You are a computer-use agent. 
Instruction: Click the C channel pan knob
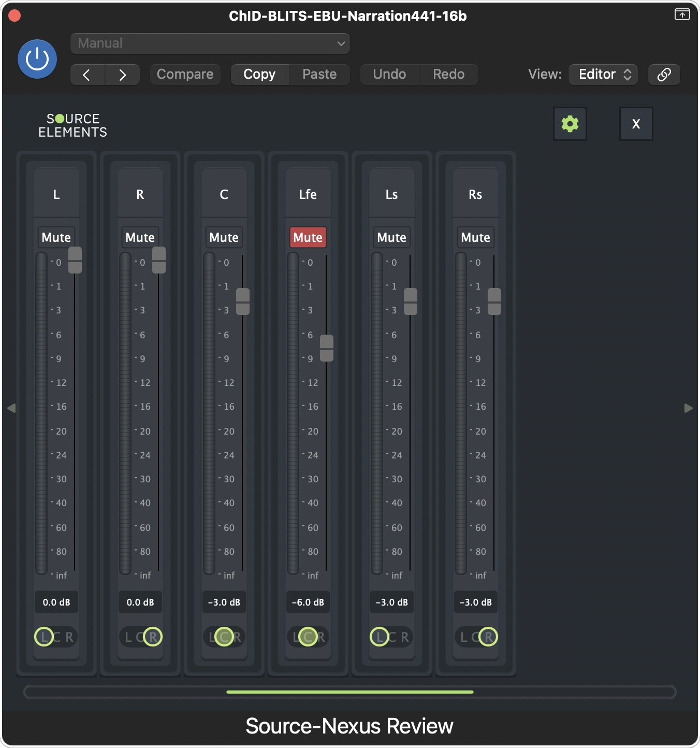tap(224, 637)
